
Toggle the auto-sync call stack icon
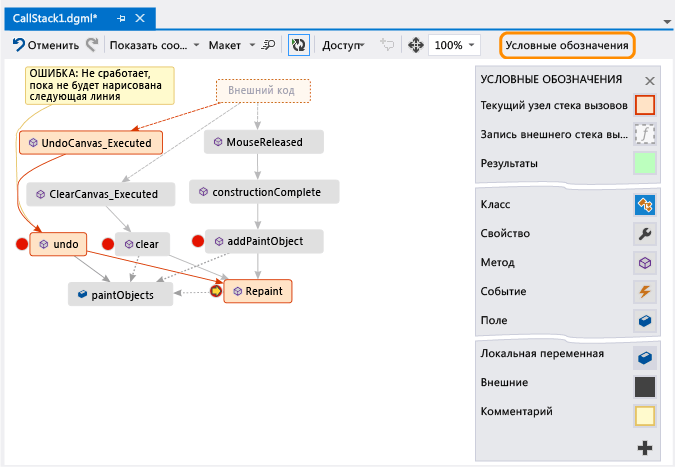click(299, 45)
